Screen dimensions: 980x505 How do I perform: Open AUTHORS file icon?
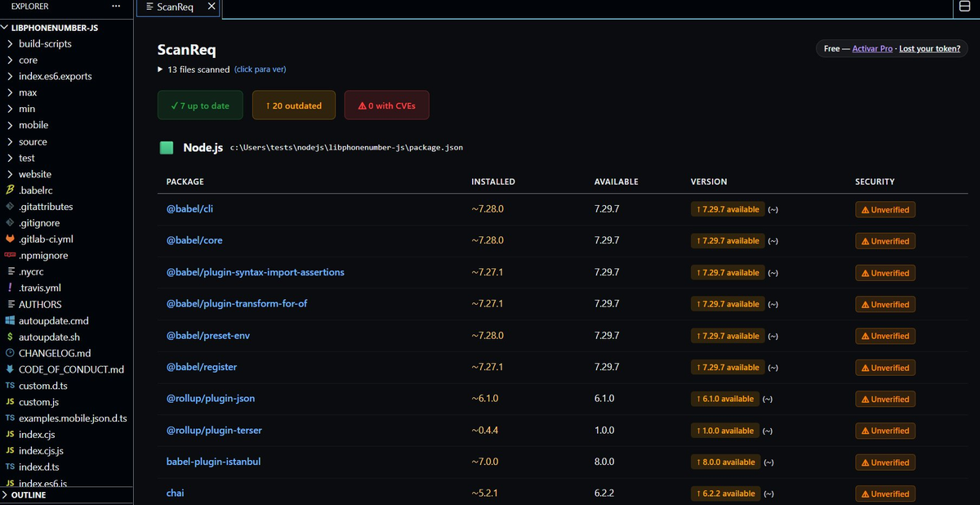coord(11,304)
